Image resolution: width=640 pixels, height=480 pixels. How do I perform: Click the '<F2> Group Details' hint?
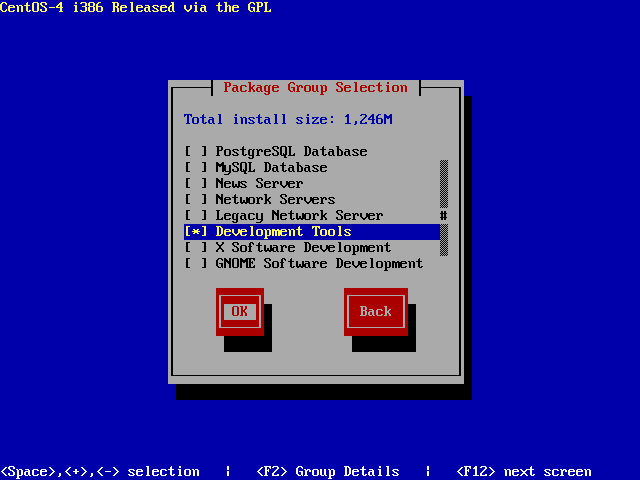(328, 471)
